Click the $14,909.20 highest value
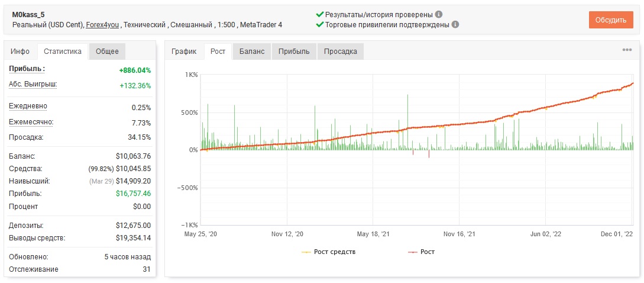644x283 pixels. pyautogui.click(x=134, y=181)
